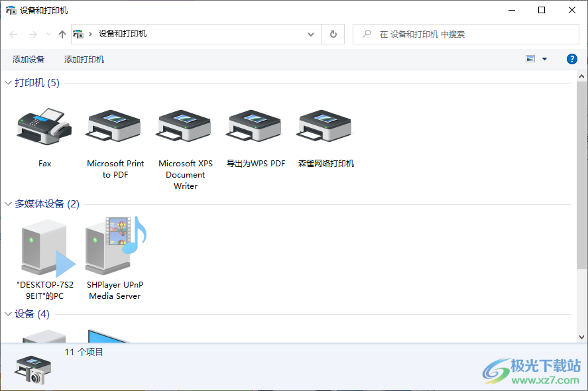This screenshot has width=588, height=391.
Task: Click 添加设备 to add a device
Action: pyautogui.click(x=28, y=59)
